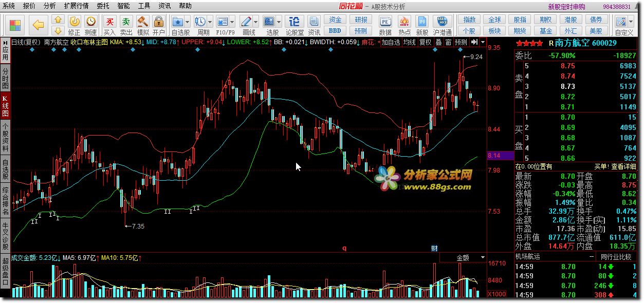
Task: Open the 智能 menu
Action: pyautogui.click(x=123, y=6)
